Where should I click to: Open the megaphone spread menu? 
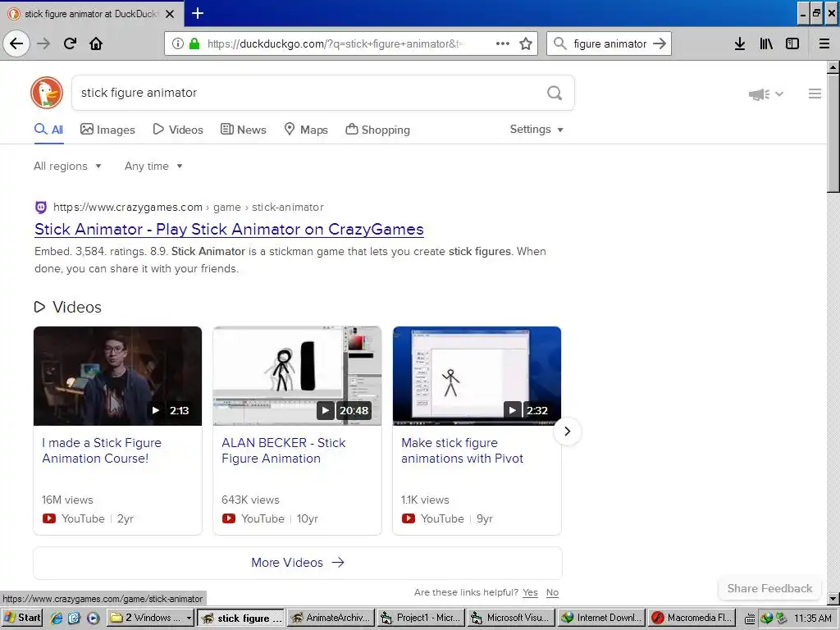tap(766, 94)
